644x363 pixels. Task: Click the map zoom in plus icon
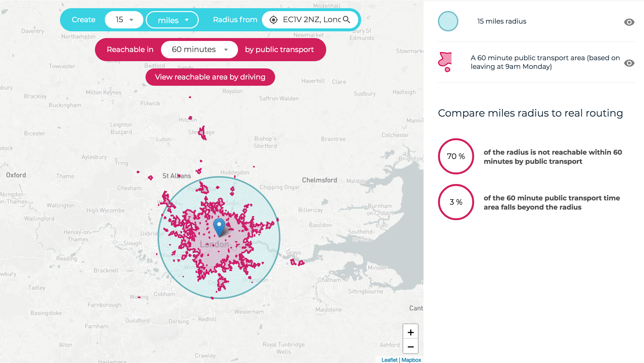coord(411,332)
